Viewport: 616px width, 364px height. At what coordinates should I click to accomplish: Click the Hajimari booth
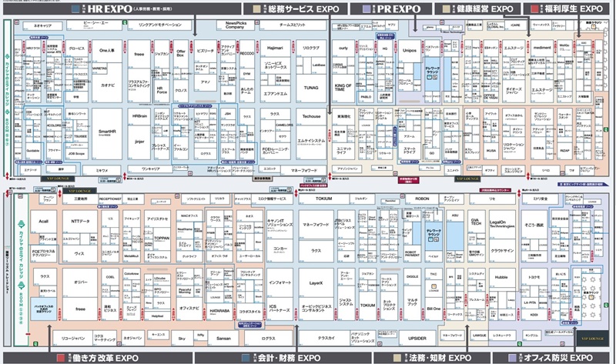[275, 48]
